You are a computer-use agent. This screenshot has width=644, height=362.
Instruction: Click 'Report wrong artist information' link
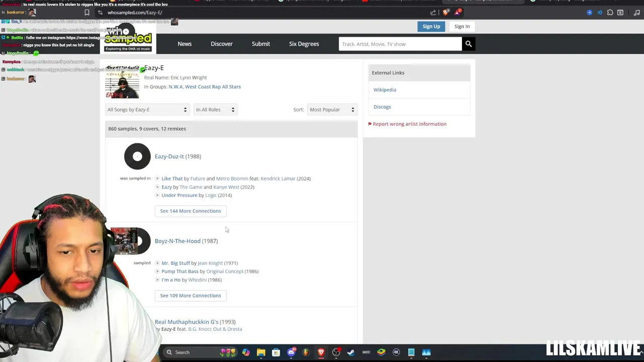pos(407,124)
